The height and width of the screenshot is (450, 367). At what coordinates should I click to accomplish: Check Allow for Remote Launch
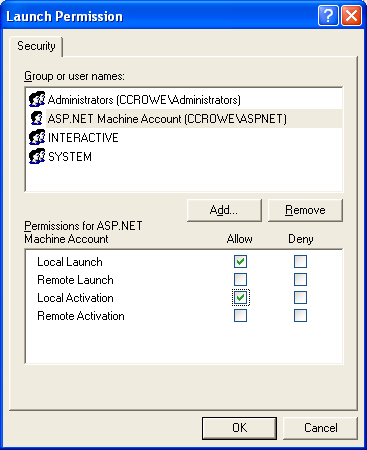coord(240,280)
